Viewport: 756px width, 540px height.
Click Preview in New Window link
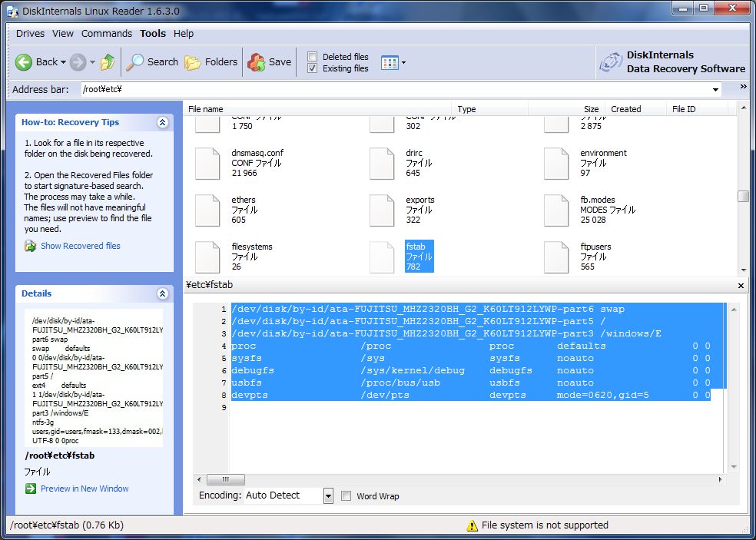coord(85,489)
